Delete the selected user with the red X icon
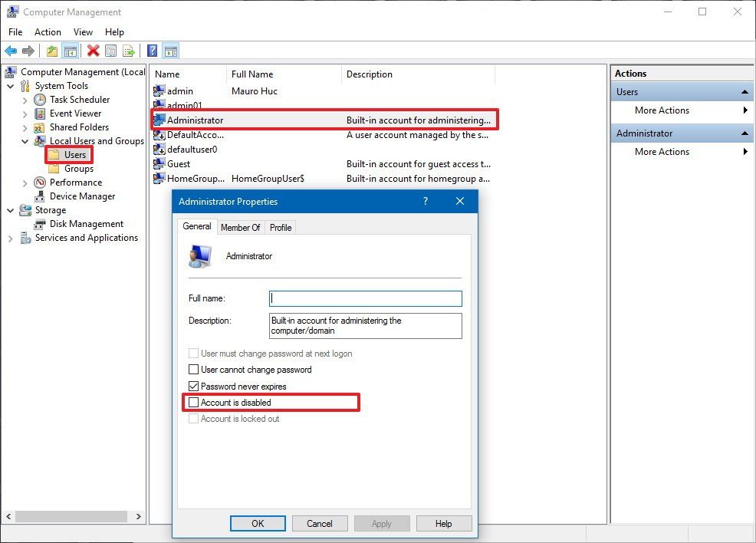 click(x=94, y=51)
